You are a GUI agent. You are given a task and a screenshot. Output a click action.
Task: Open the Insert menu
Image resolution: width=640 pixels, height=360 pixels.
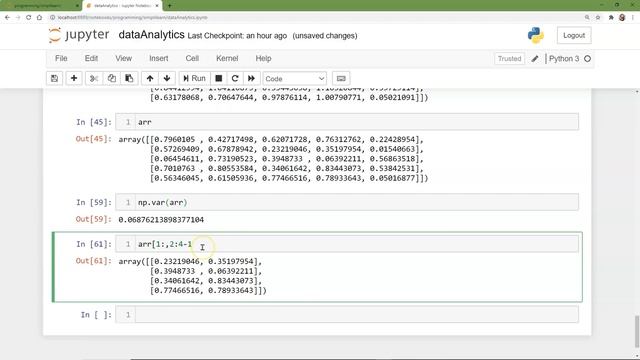[x=159, y=58]
